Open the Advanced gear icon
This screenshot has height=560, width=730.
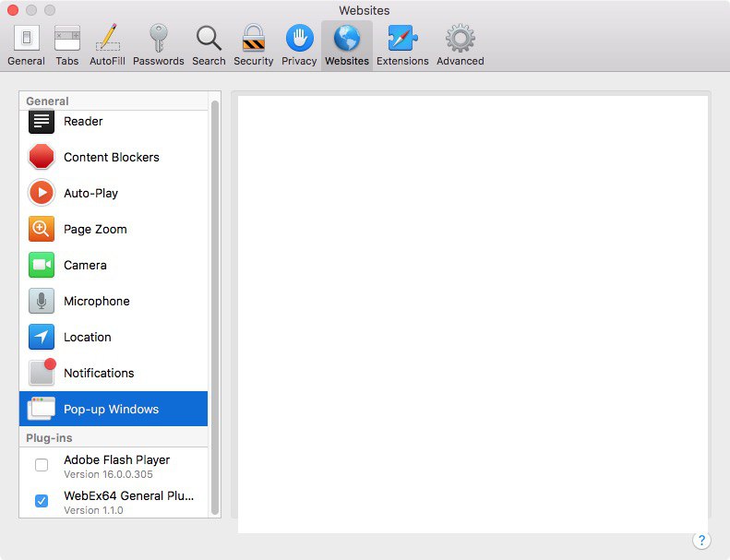(x=460, y=38)
